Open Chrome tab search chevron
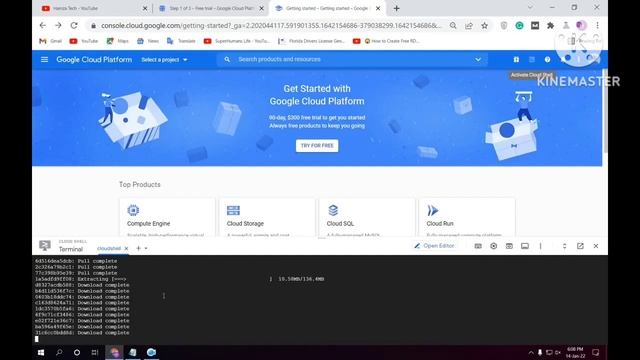 [x=530, y=7]
